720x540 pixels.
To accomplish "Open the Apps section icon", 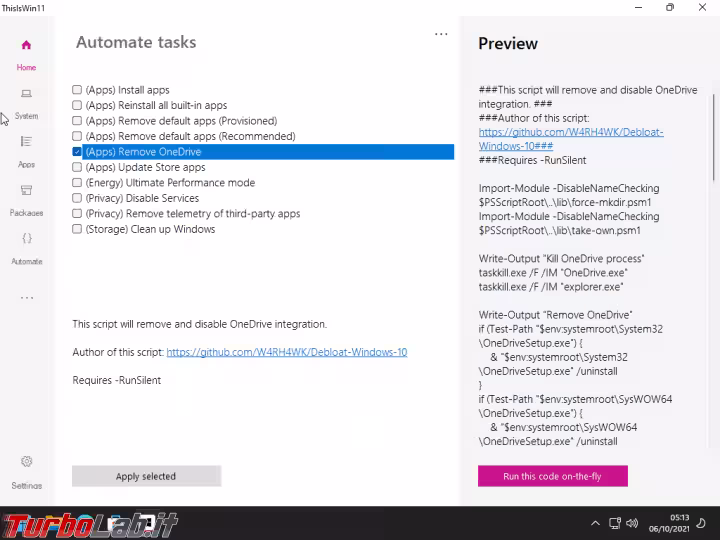I will click(26, 141).
